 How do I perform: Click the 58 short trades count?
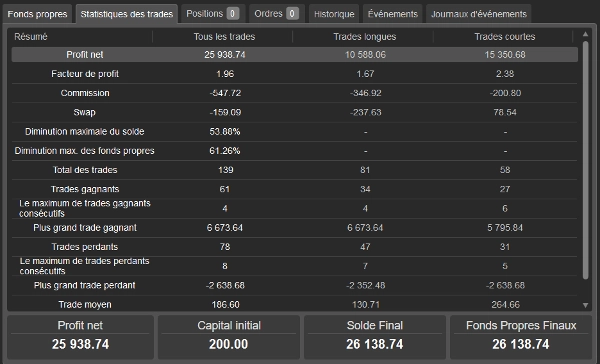(505, 170)
